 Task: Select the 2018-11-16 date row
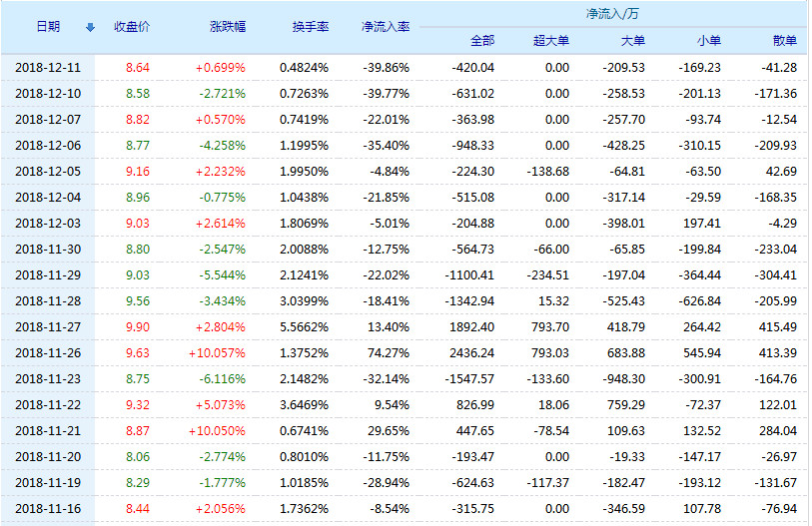tap(48, 508)
